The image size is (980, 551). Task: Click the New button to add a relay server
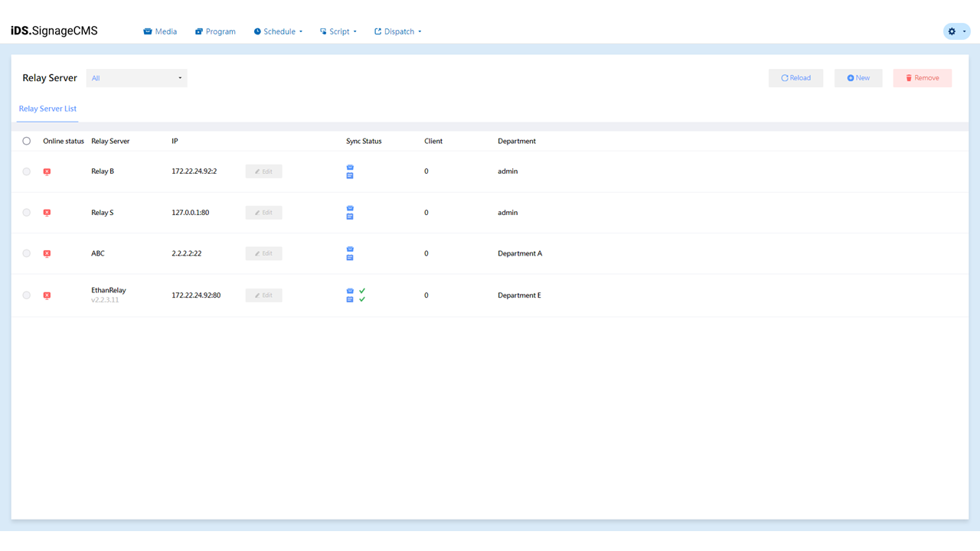pos(857,77)
